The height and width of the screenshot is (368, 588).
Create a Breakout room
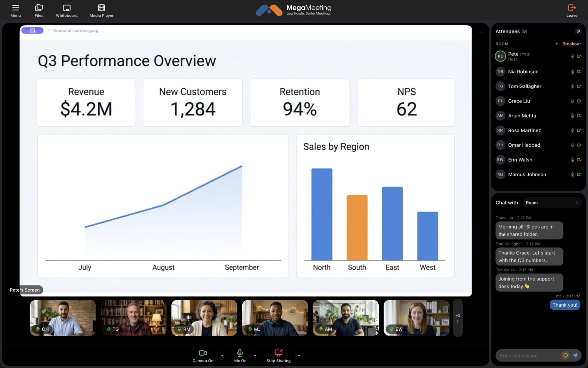pos(568,44)
